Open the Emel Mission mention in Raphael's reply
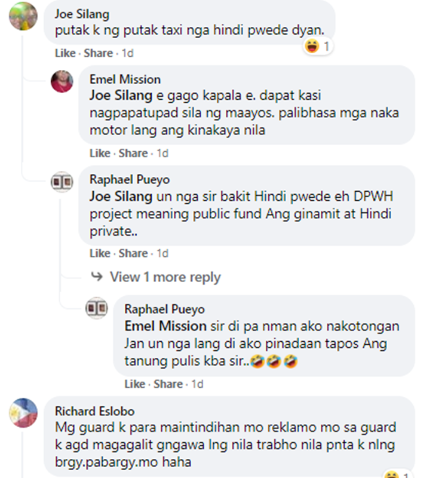The height and width of the screenshot is (478, 448). [x=165, y=326]
